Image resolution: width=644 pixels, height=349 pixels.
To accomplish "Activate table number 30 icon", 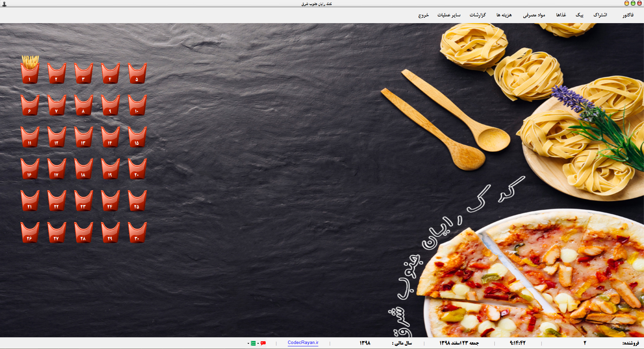I will pyautogui.click(x=137, y=232).
